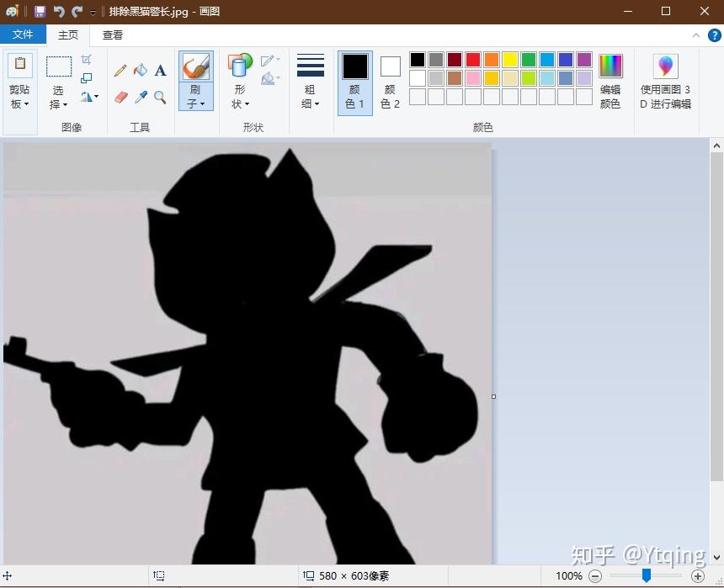The width and height of the screenshot is (724, 588).
Task: Collapse the ribbon with the chevron
Action: click(696, 35)
